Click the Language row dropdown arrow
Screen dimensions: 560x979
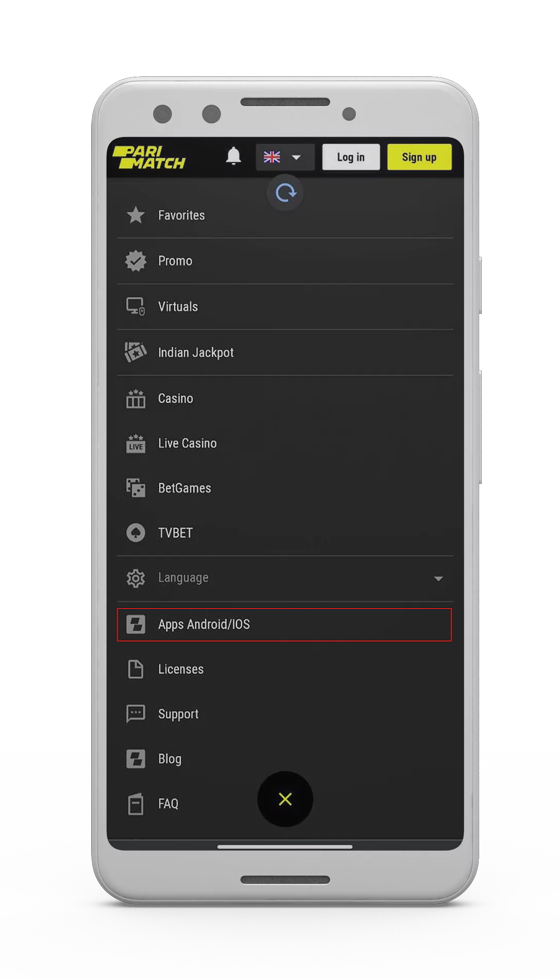pyautogui.click(x=438, y=579)
